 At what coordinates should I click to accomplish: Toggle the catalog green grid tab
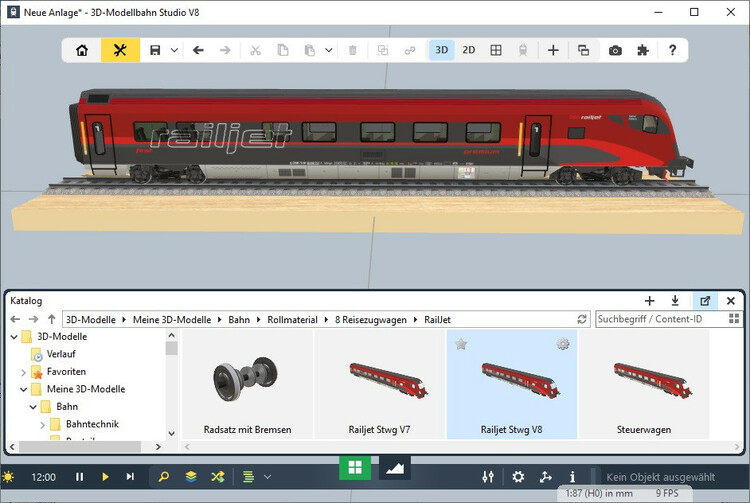(355, 467)
